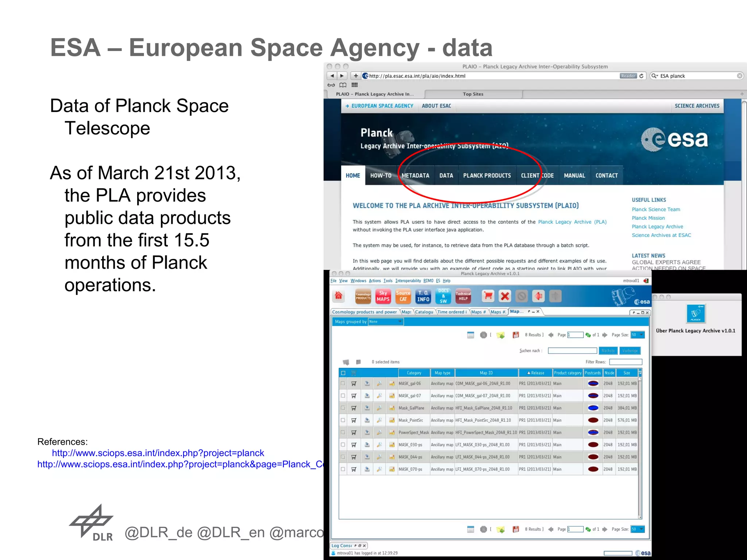Image resolution: width=747 pixels, height=560 pixels.
Task: Open the bottom Page Size dropdown
Action: point(638,529)
